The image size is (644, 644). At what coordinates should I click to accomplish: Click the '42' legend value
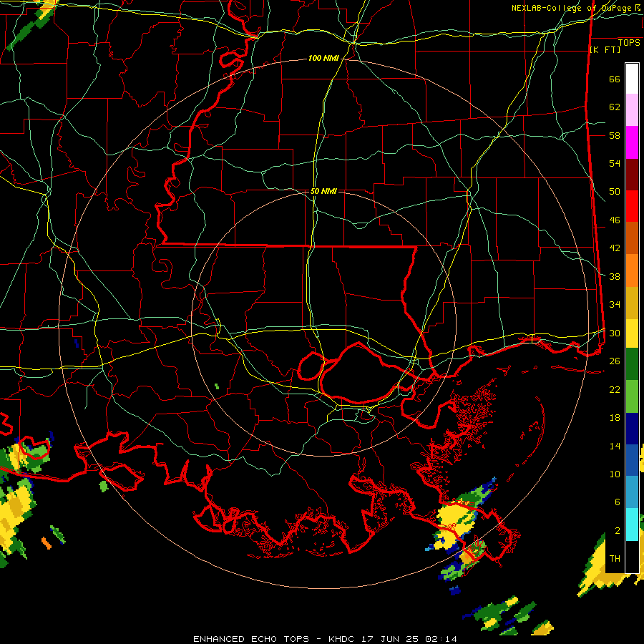615,248
